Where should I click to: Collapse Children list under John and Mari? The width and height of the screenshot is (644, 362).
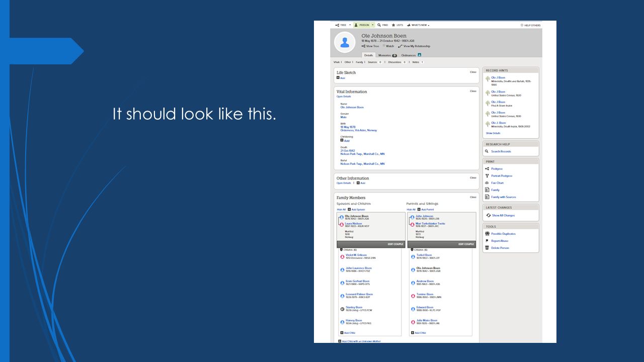point(412,250)
